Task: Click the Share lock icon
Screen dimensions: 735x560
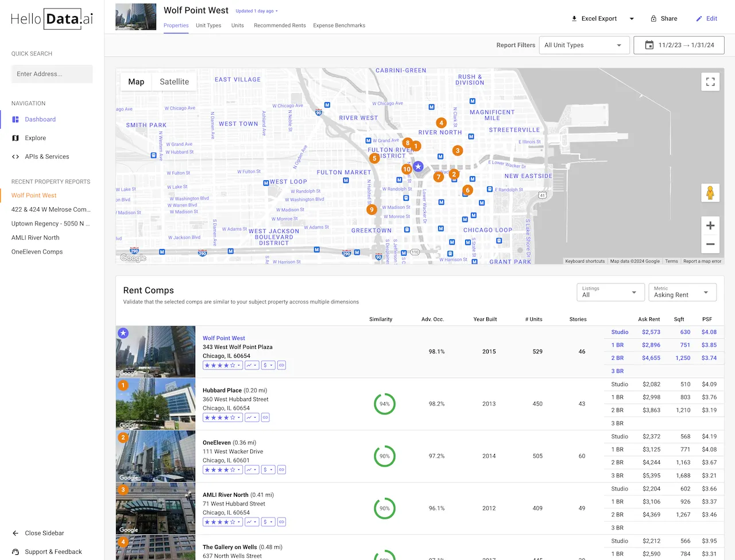Action: coord(653,18)
